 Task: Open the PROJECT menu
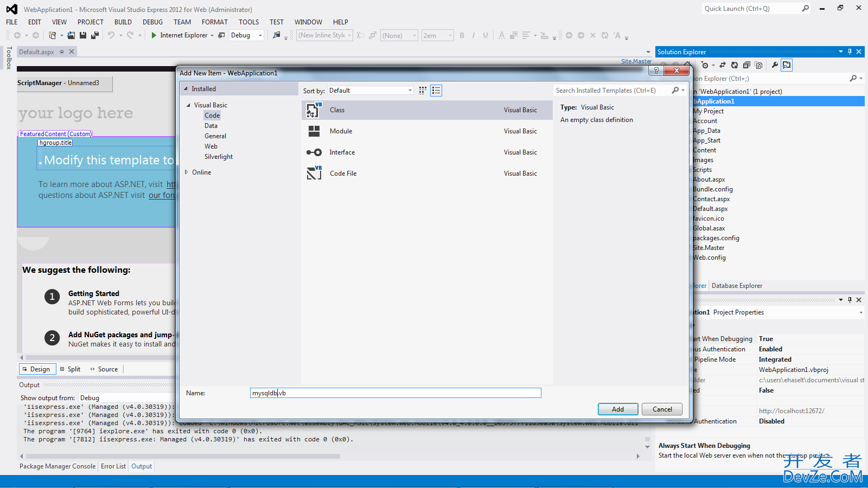pos(91,22)
